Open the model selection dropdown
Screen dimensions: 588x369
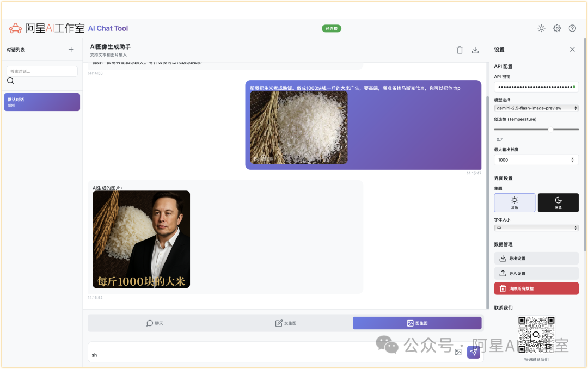point(536,108)
